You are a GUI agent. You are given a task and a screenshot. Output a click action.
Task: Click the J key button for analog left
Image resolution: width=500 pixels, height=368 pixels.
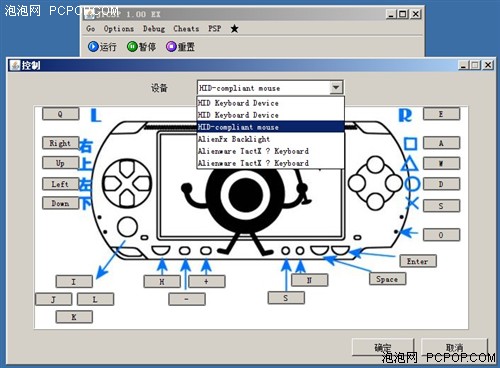tap(53, 299)
